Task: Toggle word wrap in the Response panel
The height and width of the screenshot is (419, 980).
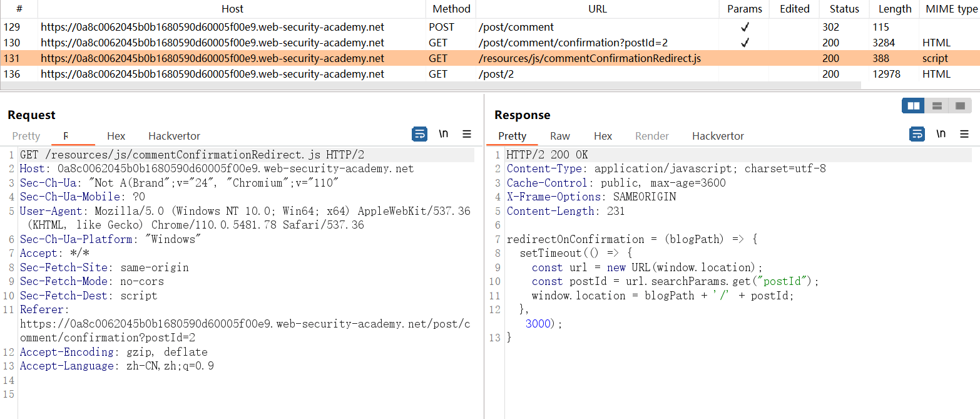Action: [917, 134]
